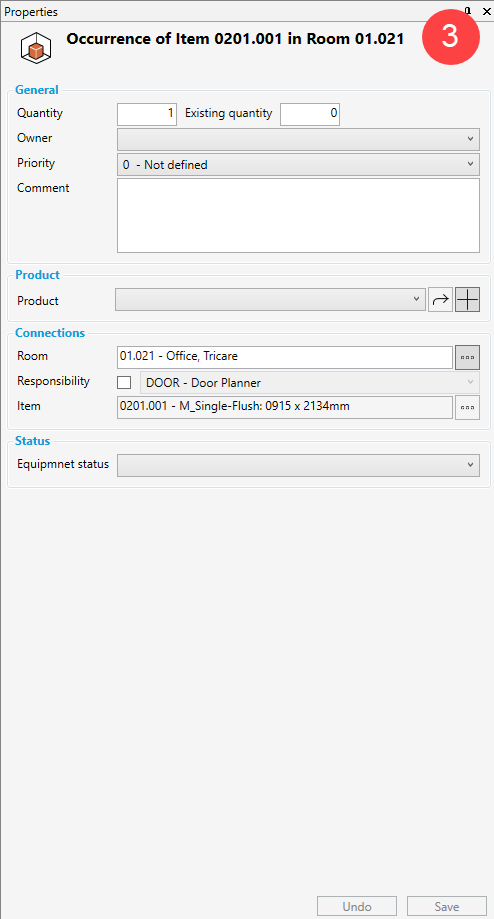Click the Undo button
Image resolution: width=494 pixels, height=919 pixels.
click(x=357, y=906)
